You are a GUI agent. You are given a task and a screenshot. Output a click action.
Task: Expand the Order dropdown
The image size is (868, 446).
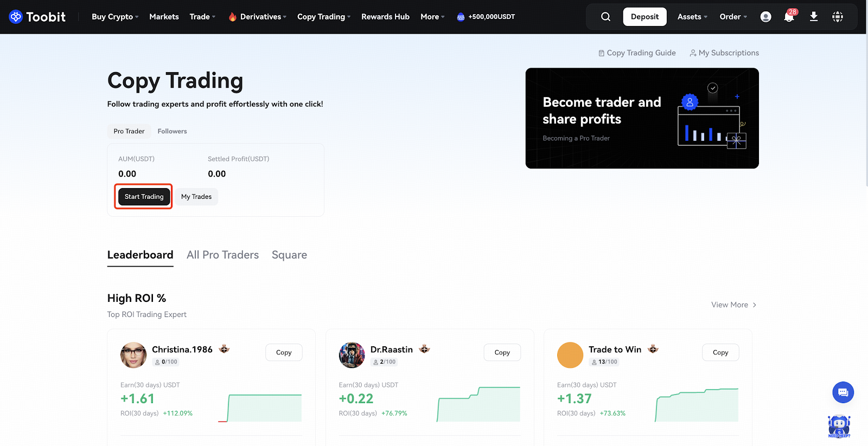[x=733, y=17]
